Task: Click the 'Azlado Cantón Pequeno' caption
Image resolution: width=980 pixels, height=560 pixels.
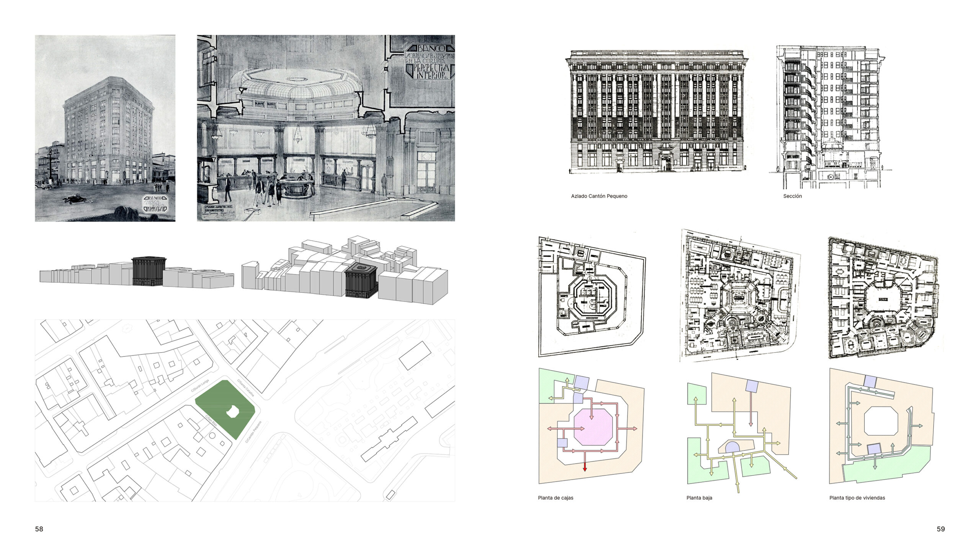Action: (x=599, y=196)
